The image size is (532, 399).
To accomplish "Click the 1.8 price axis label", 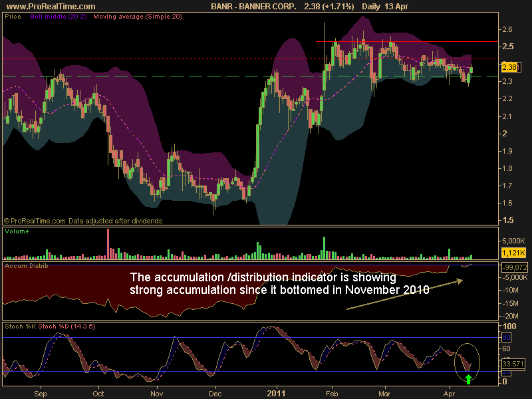I will point(507,168).
